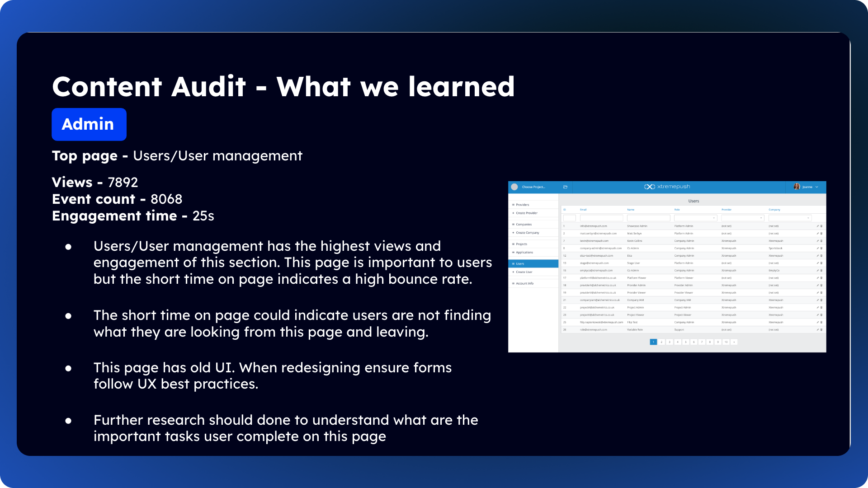Image resolution: width=868 pixels, height=488 pixels.
Task: Go to page 2 of users
Action: click(x=661, y=342)
